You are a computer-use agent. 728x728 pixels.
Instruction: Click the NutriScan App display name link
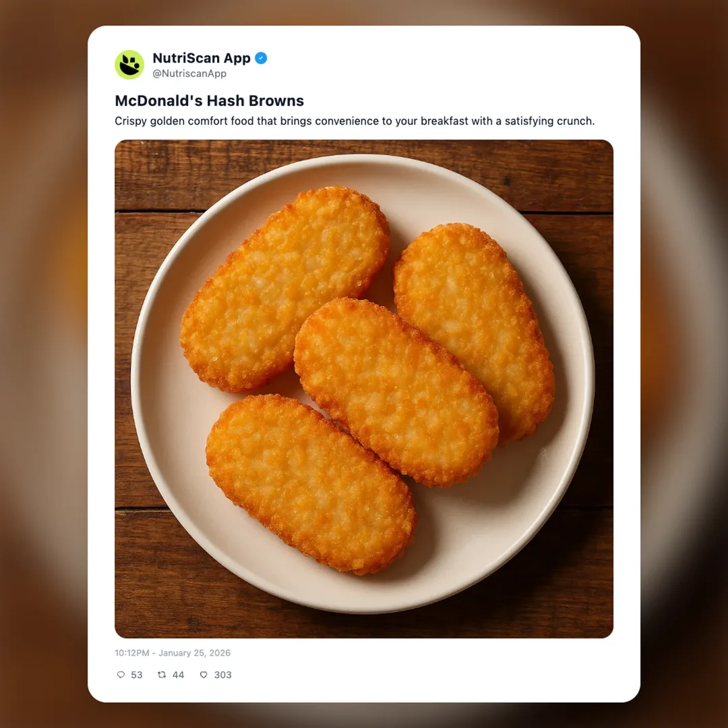pyautogui.click(x=200, y=58)
